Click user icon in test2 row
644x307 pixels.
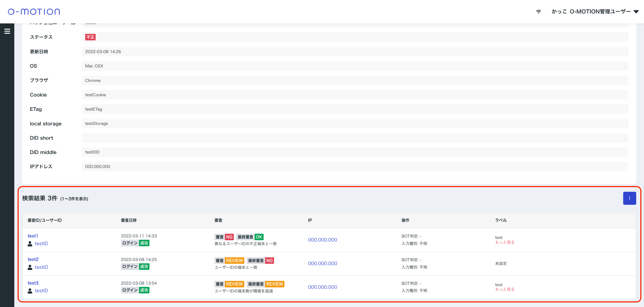point(30,267)
